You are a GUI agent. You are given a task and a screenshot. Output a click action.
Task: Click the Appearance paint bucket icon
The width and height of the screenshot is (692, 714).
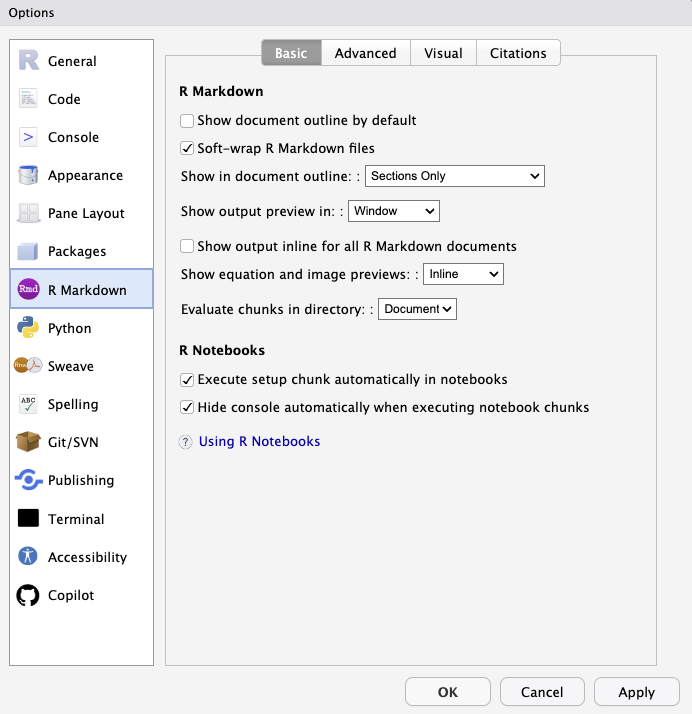[28, 175]
